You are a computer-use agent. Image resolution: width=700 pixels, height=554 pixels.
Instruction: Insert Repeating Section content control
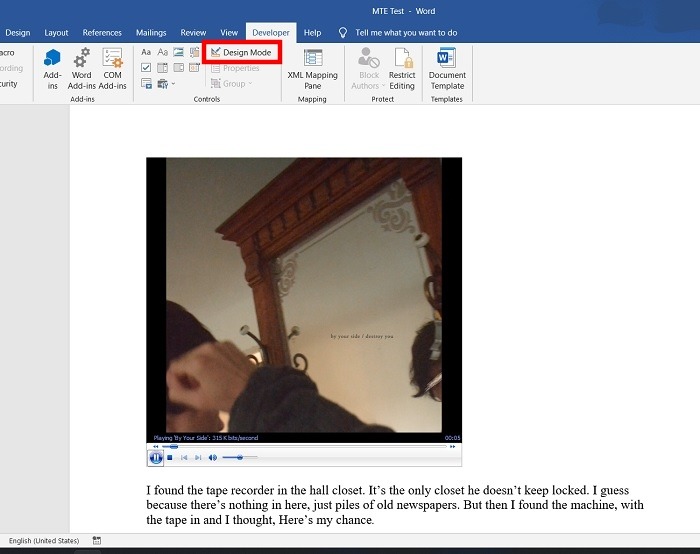click(146, 83)
